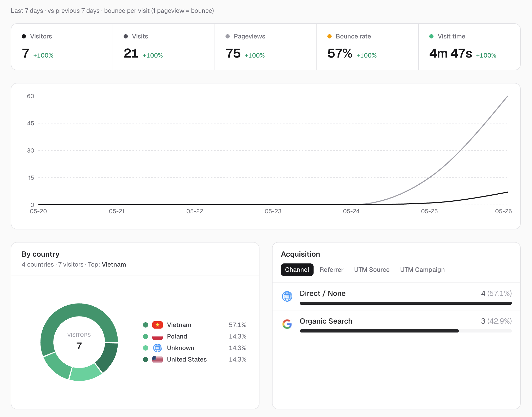532x417 pixels.
Task: Click the Organic Search progress bar
Action: point(406,331)
